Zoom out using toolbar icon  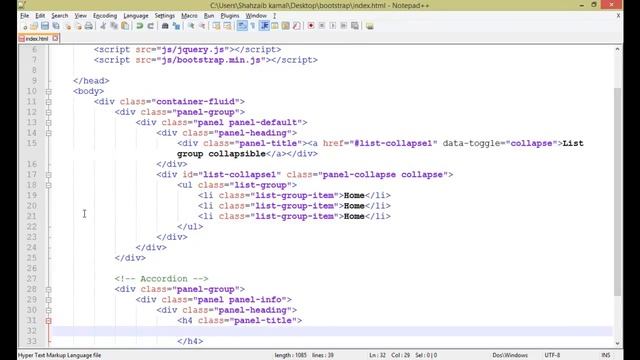pyautogui.click(x=202, y=26)
